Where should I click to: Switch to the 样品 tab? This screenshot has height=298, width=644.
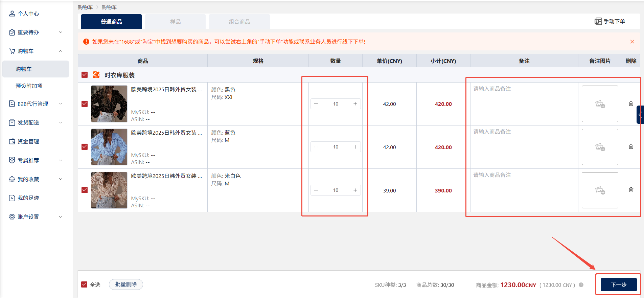tap(175, 22)
